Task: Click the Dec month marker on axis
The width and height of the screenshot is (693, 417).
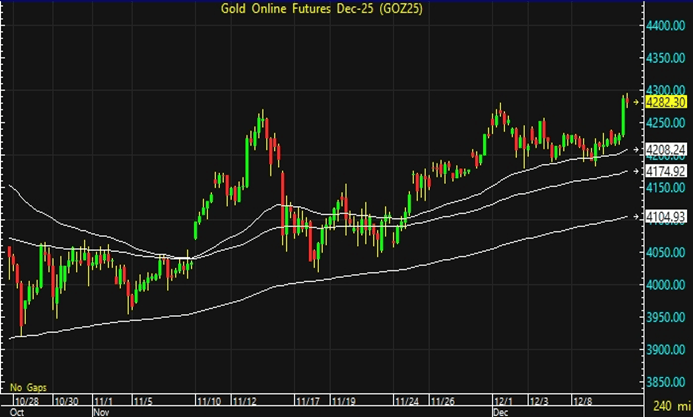Action: click(x=500, y=411)
